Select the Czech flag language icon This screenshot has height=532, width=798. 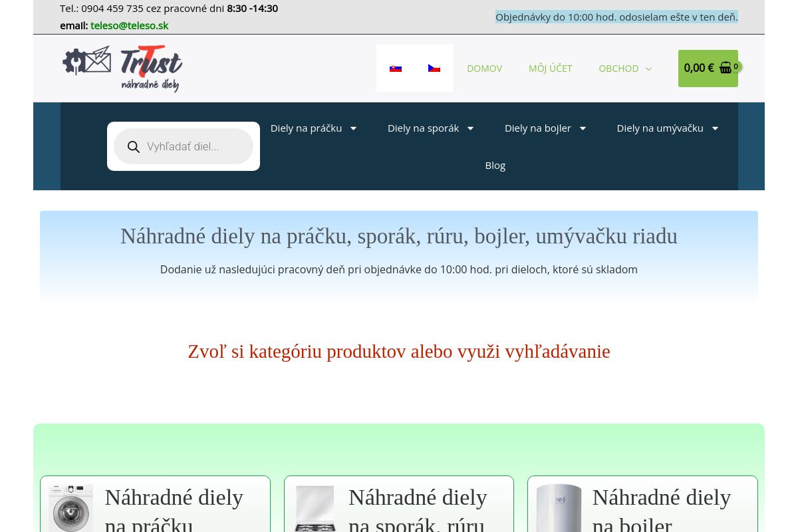pyautogui.click(x=434, y=68)
